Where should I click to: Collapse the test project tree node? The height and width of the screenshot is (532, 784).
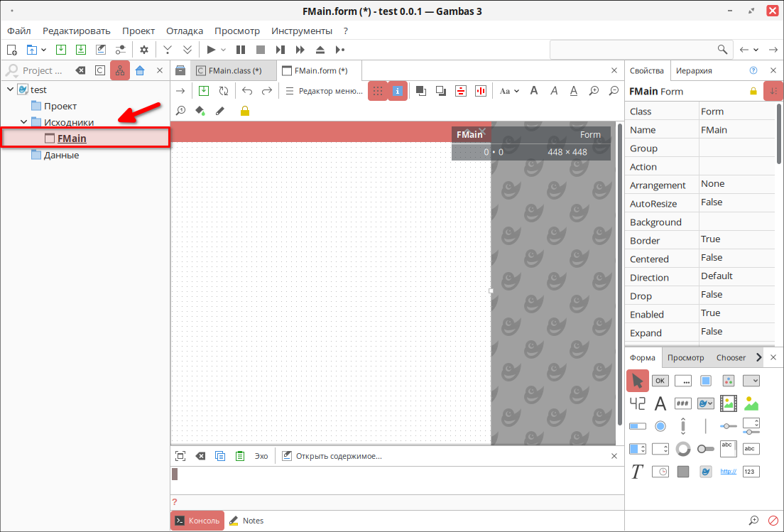[x=10, y=89]
